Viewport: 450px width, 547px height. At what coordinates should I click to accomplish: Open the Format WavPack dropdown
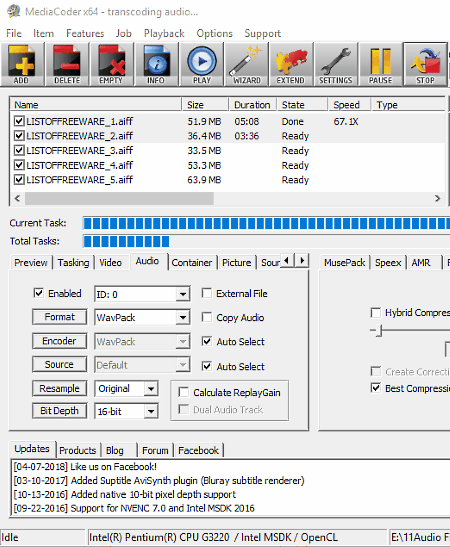[x=142, y=317]
